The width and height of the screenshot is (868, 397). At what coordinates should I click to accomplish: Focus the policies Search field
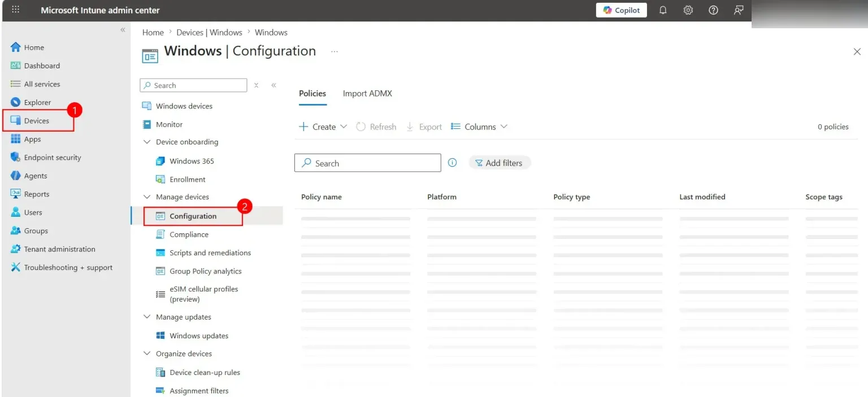[x=368, y=163]
